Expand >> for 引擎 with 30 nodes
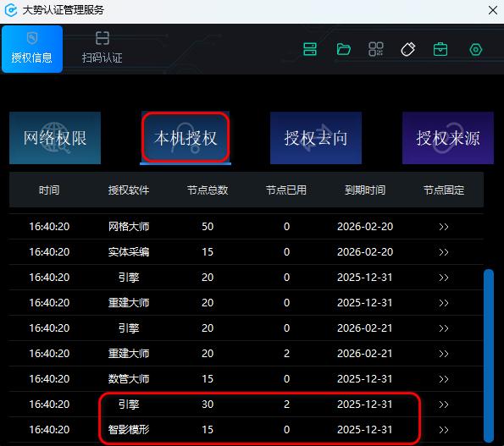Viewport: 504px width, 446px height. (444, 405)
